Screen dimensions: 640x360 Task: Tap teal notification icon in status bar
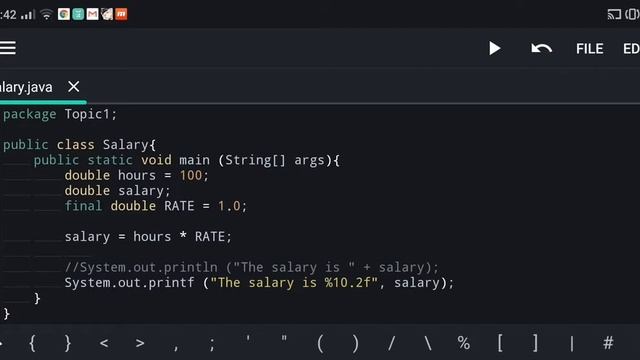pos(78,14)
